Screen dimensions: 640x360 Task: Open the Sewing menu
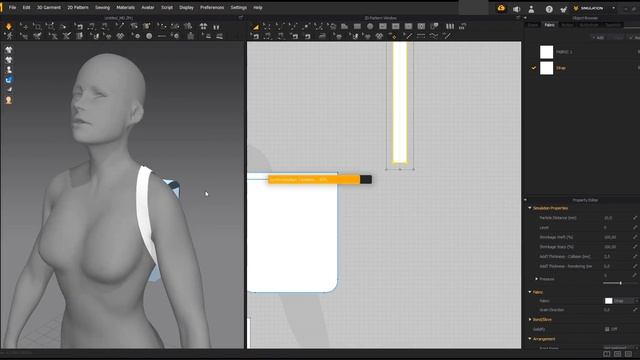tap(102, 7)
